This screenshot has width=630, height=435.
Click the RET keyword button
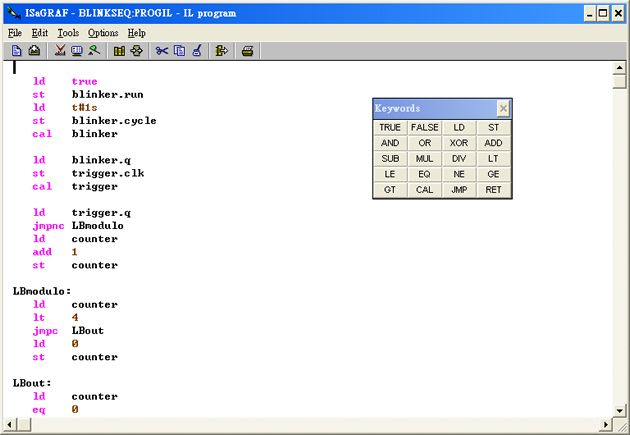click(x=493, y=190)
